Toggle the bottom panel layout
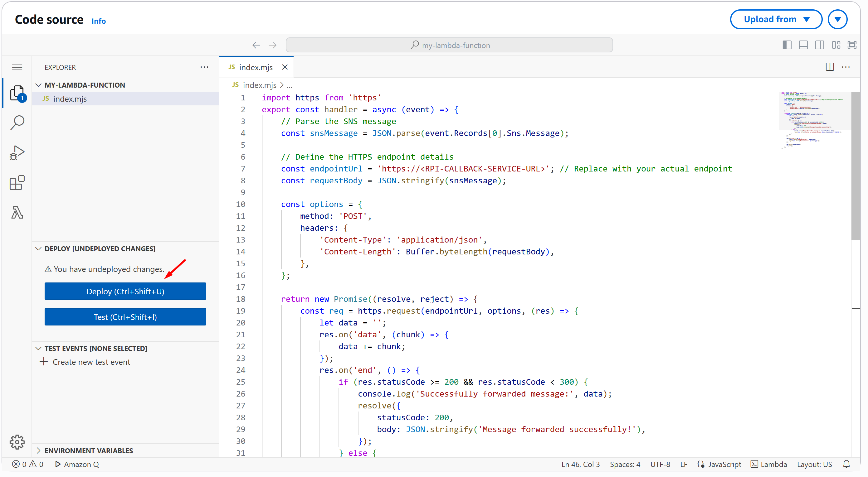Screen dimensions: 868x477 (803, 45)
